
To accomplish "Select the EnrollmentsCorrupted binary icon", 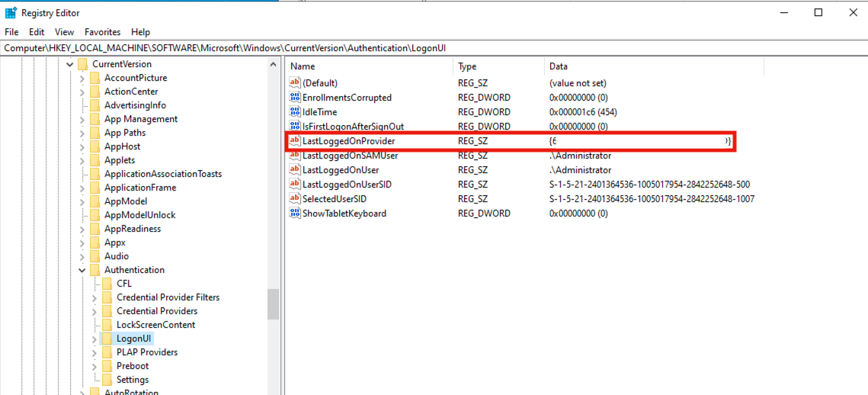I will 295,98.
